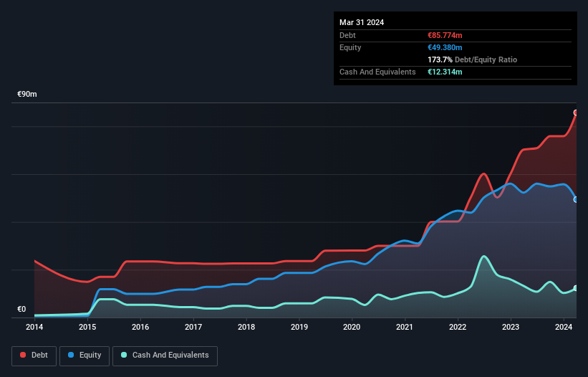Toggle the Debt series legend button
Image resolution: width=588 pixels, height=377 pixels.
click(34, 355)
